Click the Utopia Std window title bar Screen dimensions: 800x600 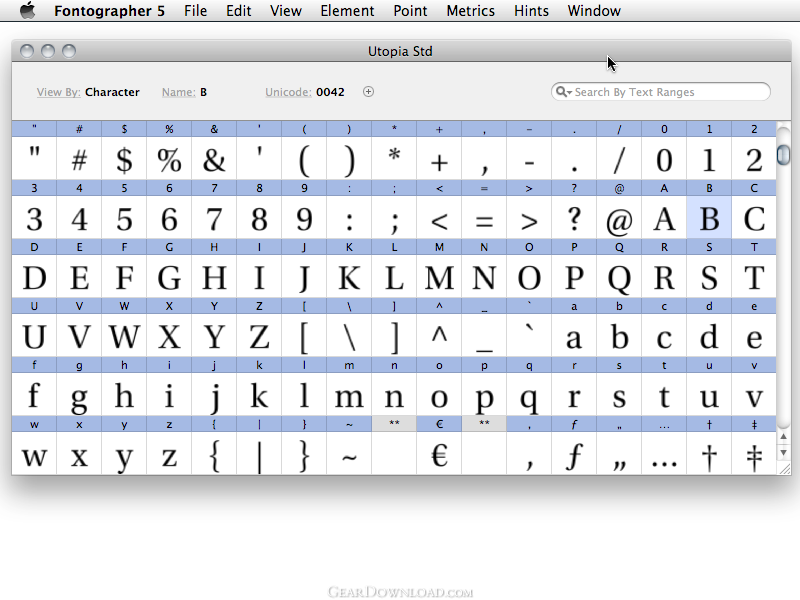point(401,51)
